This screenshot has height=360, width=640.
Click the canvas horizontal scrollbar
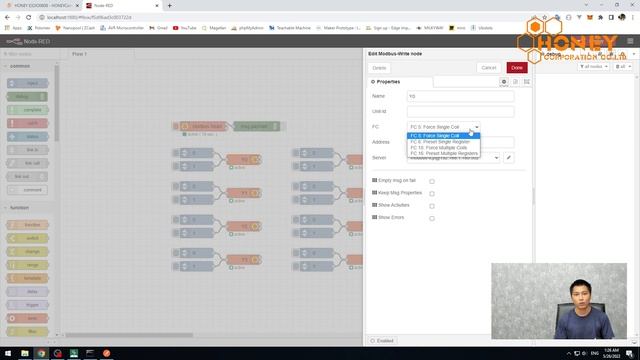129,335
